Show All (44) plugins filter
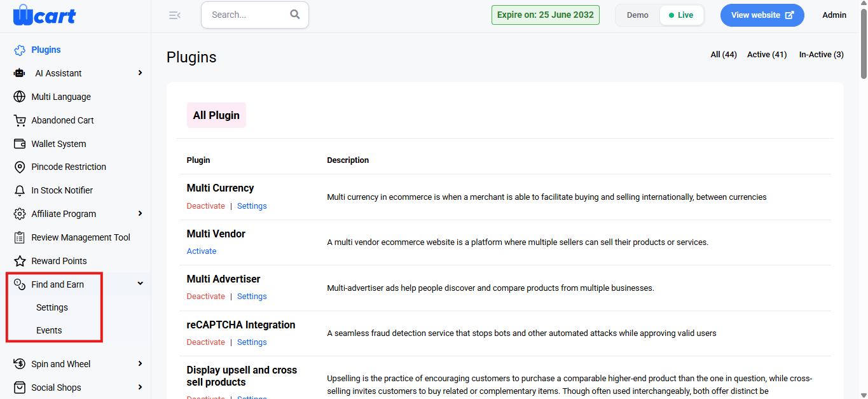The height and width of the screenshot is (399, 868). coord(724,55)
